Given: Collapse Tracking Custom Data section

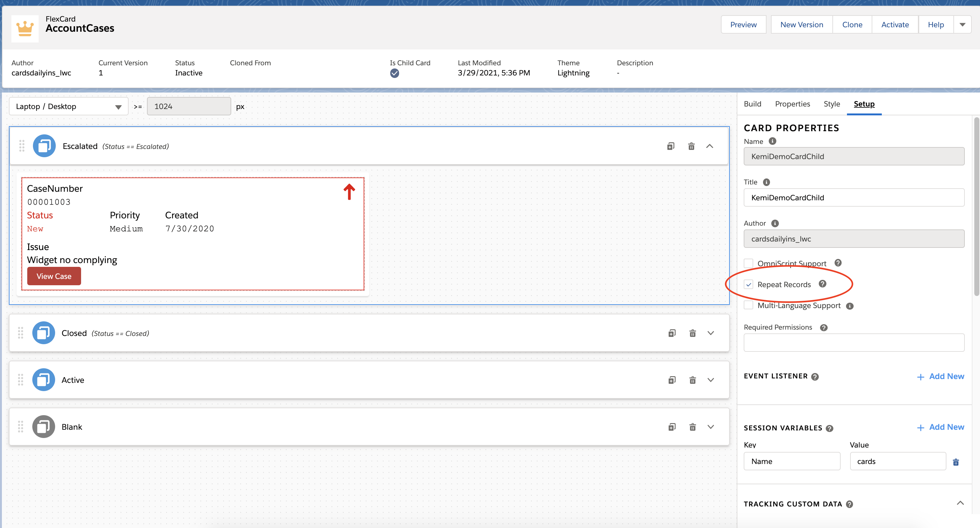Looking at the screenshot, I should [960, 503].
